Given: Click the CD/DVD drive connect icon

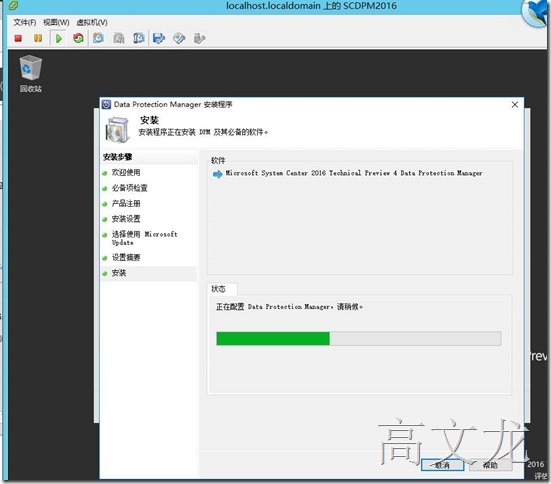Looking at the screenshot, I should [x=179, y=38].
